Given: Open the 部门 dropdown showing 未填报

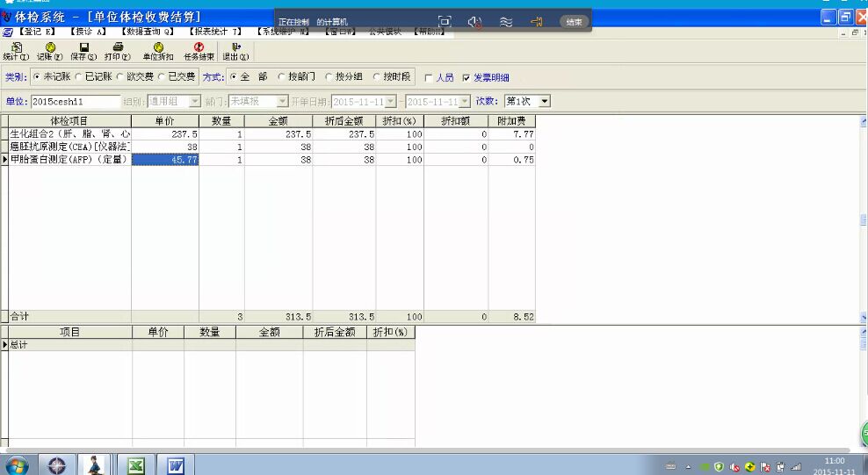Looking at the screenshot, I should pyautogui.click(x=283, y=101).
